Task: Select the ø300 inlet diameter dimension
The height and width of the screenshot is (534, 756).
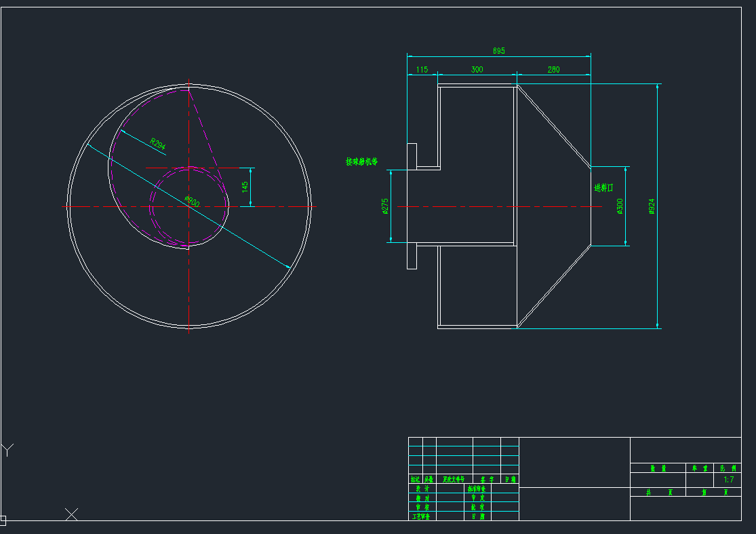Action: [619, 206]
